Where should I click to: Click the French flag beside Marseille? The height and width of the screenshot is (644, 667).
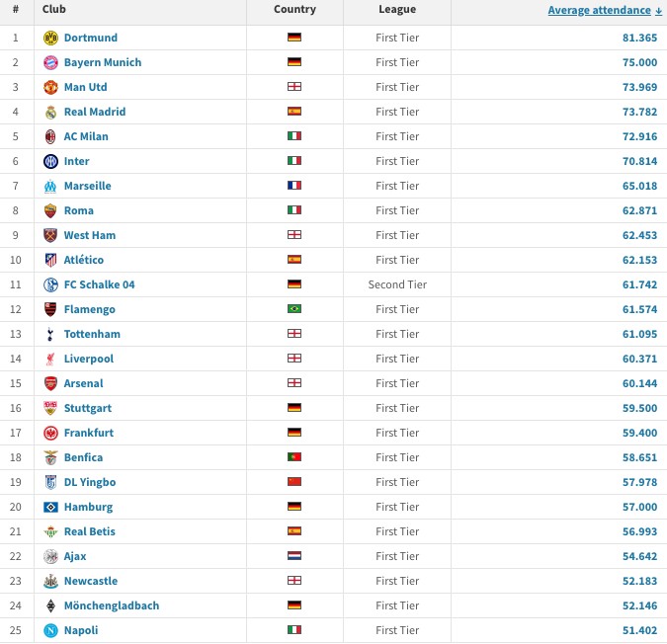(x=294, y=186)
